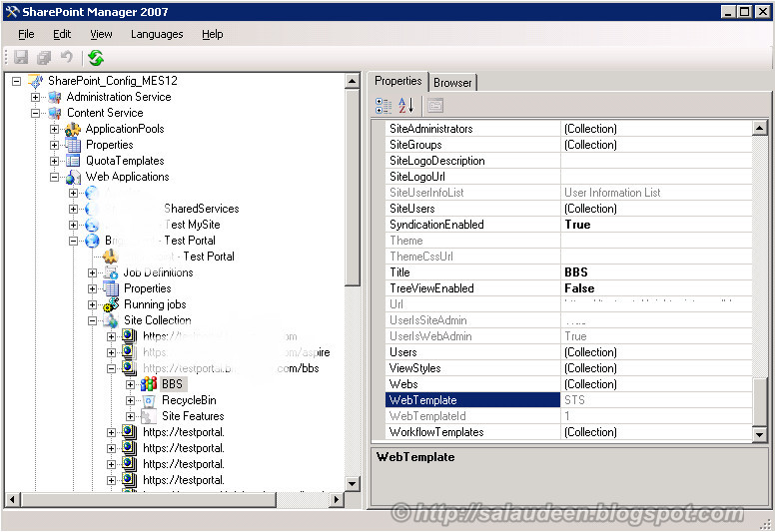
Task: Click the Save All toolbar icon
Action: click(44, 57)
